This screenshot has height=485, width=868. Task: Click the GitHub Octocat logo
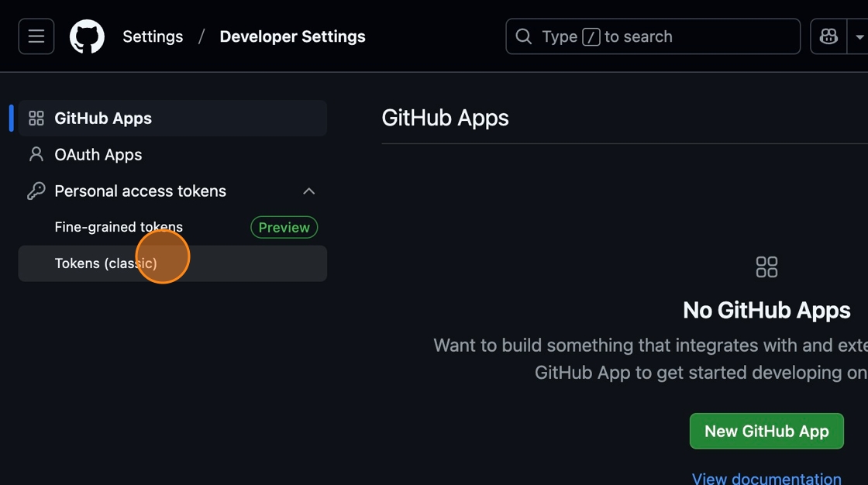(87, 36)
